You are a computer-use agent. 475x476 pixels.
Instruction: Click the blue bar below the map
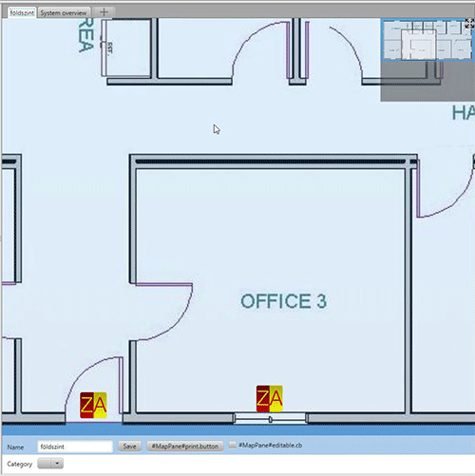(238, 429)
